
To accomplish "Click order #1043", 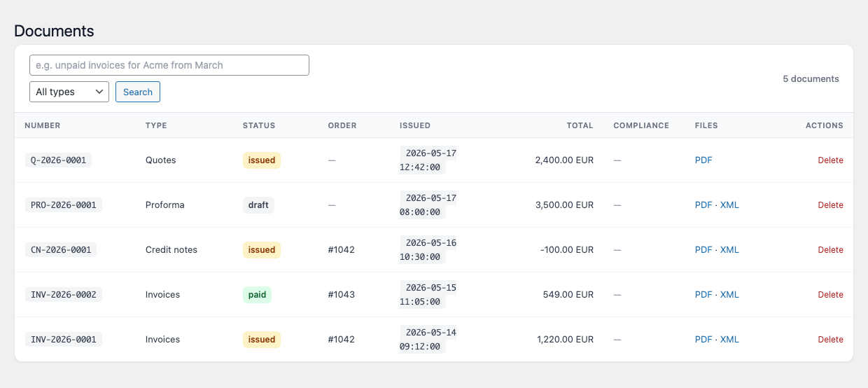I will tap(342, 295).
